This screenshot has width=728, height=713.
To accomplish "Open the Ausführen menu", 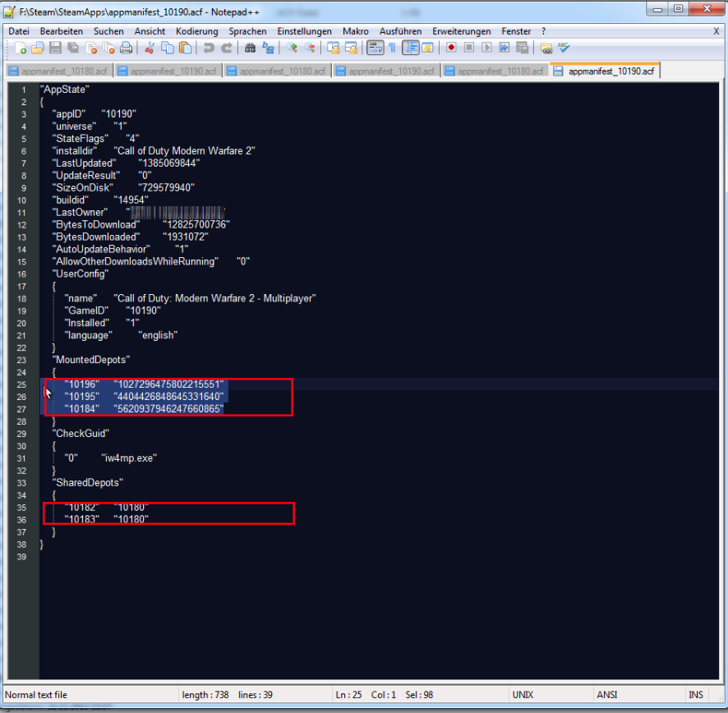I will tap(401, 31).
